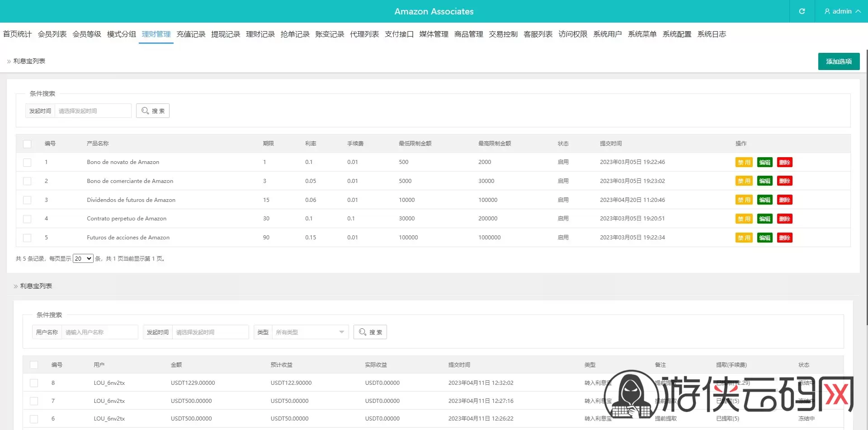Viewport: 868px width, 430px height.
Task: Check the row for Contrato perpetuo de Amazon
Action: pyautogui.click(x=27, y=219)
